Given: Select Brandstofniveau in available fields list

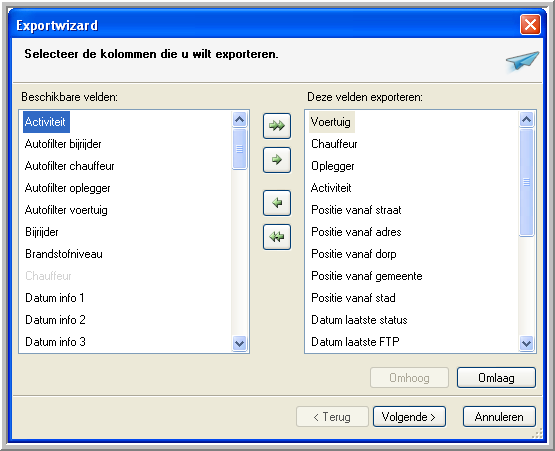Looking at the screenshot, I should (64, 254).
